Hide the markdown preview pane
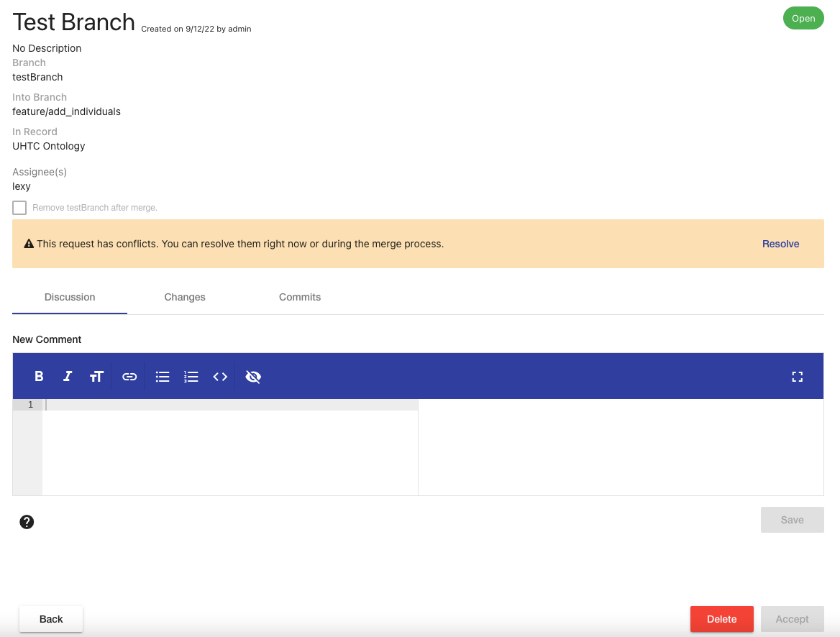This screenshot has height=637, width=840. pos(253,377)
